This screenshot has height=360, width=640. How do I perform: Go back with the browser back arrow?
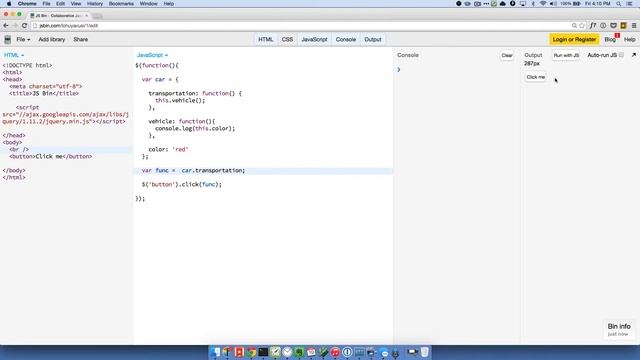[6, 25]
